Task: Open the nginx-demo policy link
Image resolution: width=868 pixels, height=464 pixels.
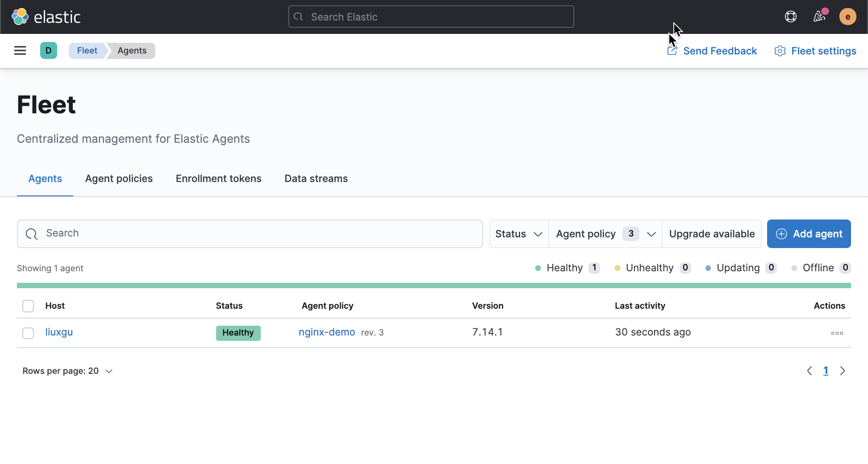Action: (x=327, y=332)
